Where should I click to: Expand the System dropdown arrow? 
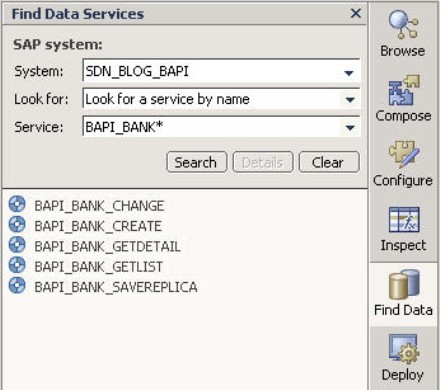pyautogui.click(x=349, y=73)
